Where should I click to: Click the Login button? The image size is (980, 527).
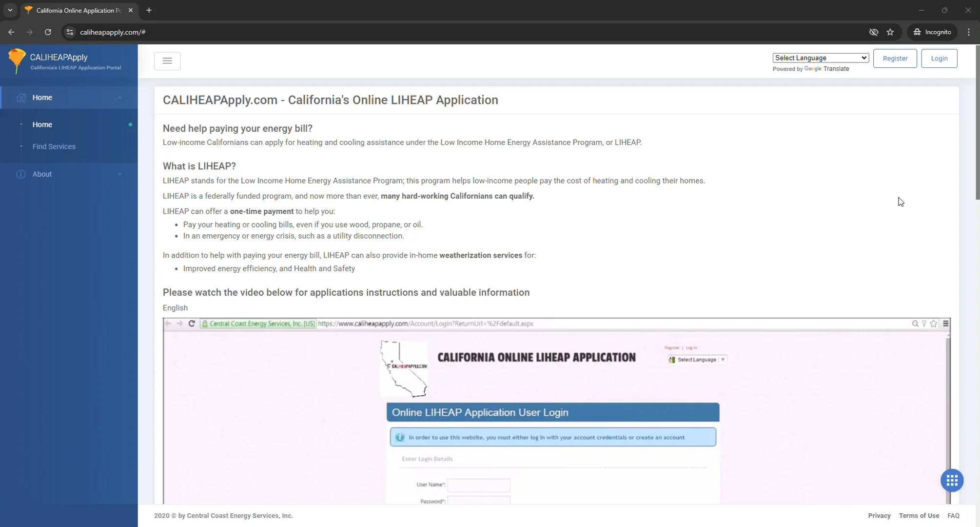coord(939,59)
